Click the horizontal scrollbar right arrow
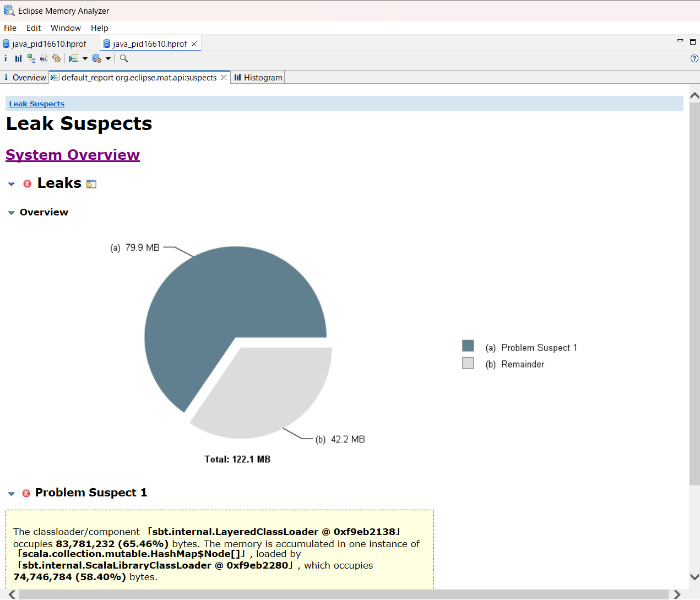This screenshot has height=600, width=700. (x=677, y=594)
